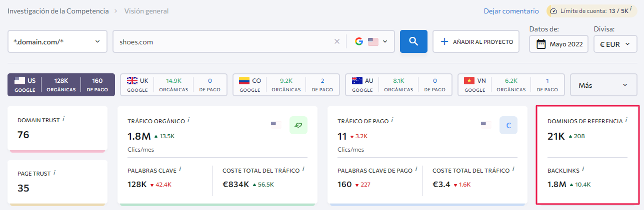Image resolution: width=644 pixels, height=210 pixels.
Task: Click the organic traffic value 1.8M
Action: [x=138, y=136]
